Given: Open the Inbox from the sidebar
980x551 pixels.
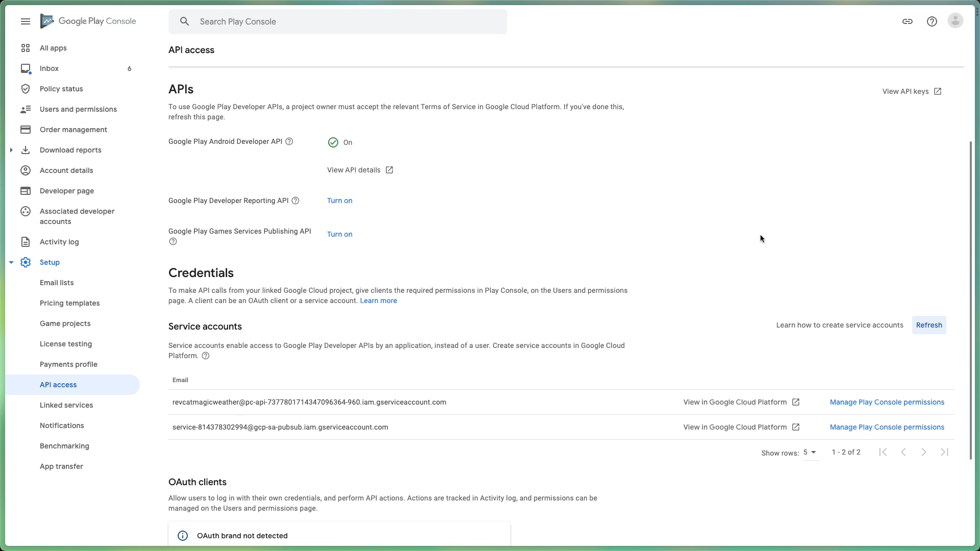Looking at the screenshot, I should click(x=49, y=68).
